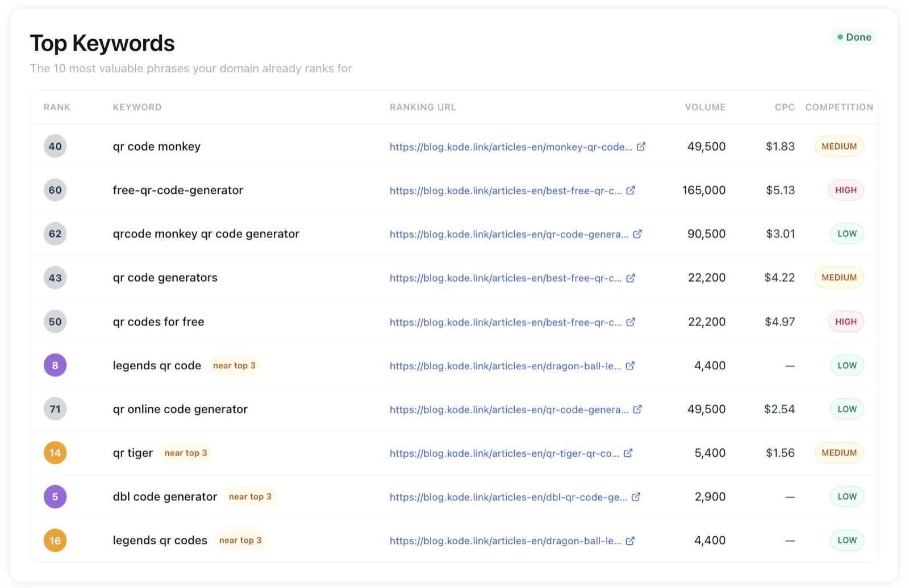The width and height of the screenshot is (909, 588).
Task: Click the Top Keywords heading
Action: pyautogui.click(x=102, y=43)
